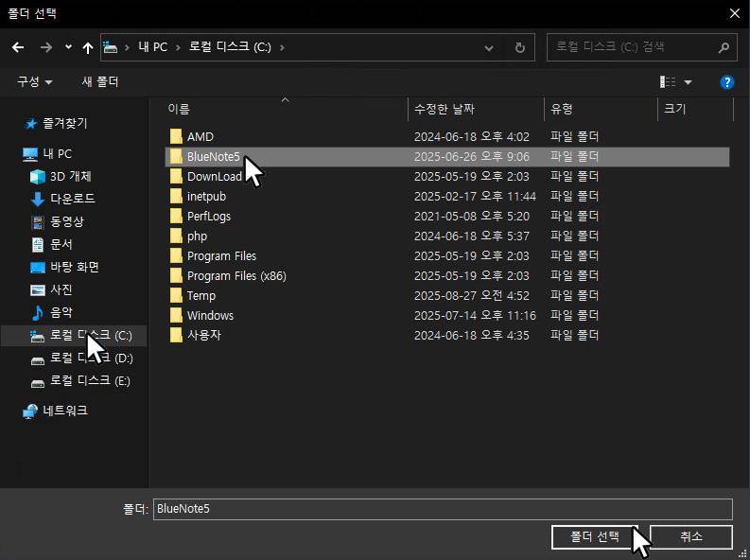
Task: Refresh the current folder view
Action: pos(519,48)
